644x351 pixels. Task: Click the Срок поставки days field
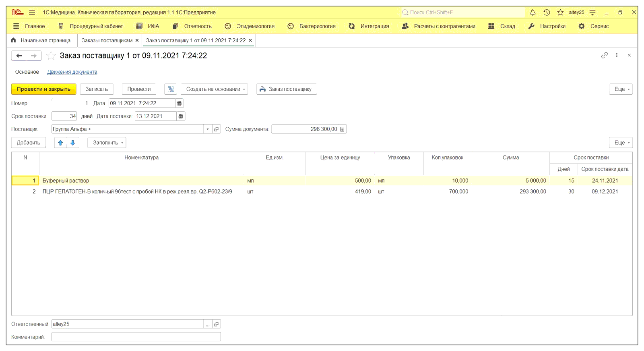pyautogui.click(x=64, y=116)
